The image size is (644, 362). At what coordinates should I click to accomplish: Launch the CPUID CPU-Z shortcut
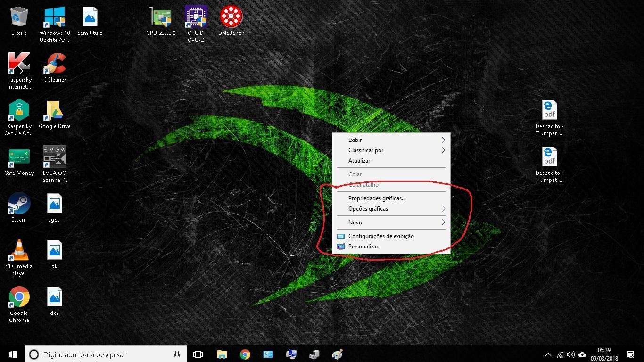click(x=196, y=25)
